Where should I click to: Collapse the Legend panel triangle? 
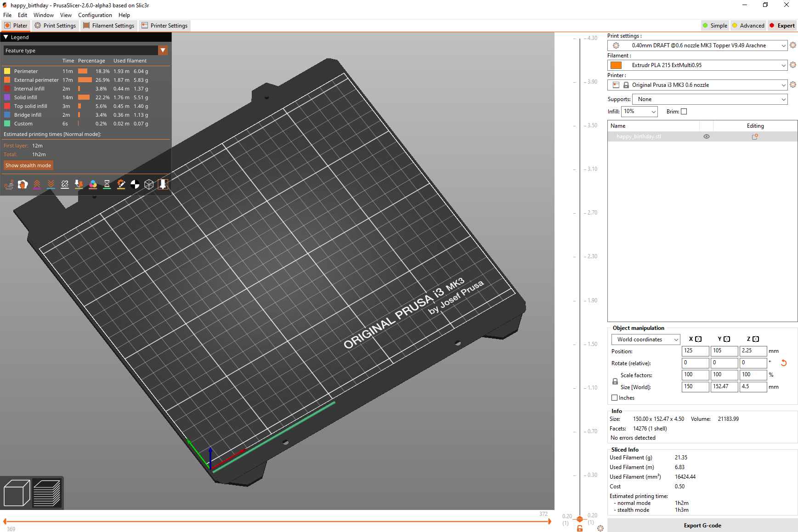(6, 37)
